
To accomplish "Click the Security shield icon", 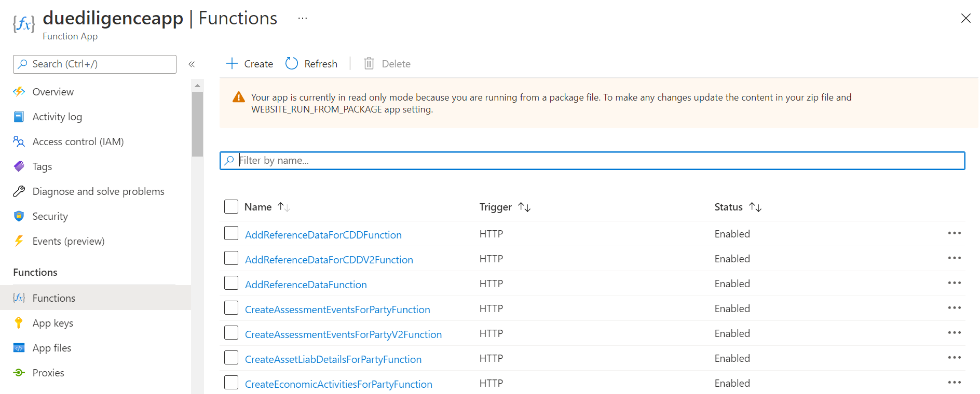I will tap(19, 216).
